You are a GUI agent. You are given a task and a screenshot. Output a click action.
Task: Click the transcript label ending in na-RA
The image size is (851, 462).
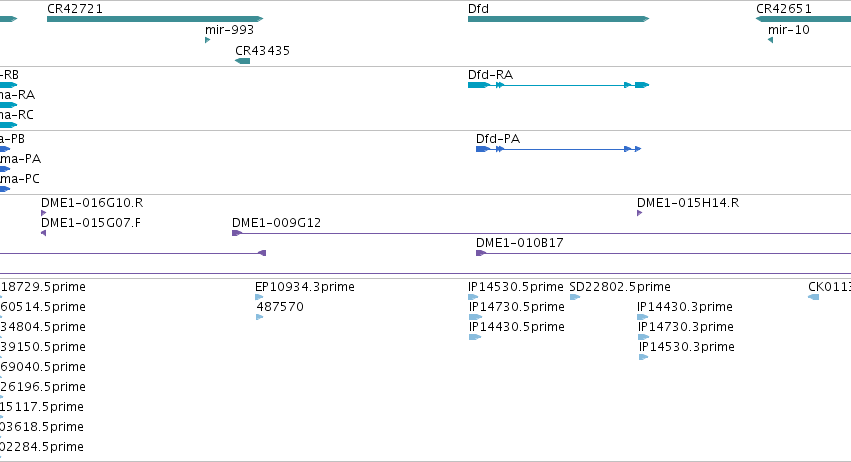[17, 94]
